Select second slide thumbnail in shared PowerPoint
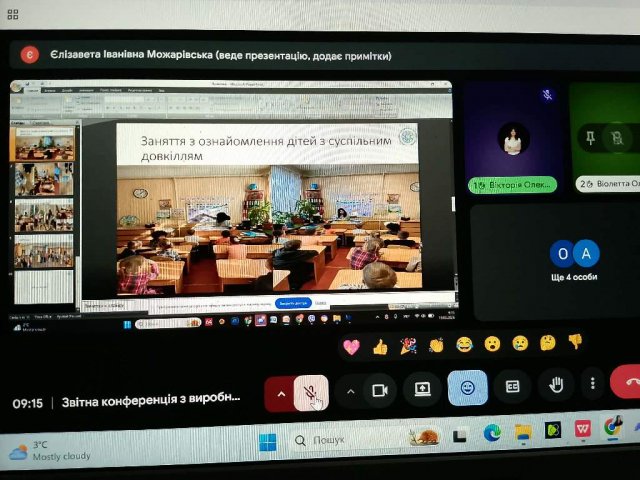The height and width of the screenshot is (480, 640). click(x=44, y=179)
